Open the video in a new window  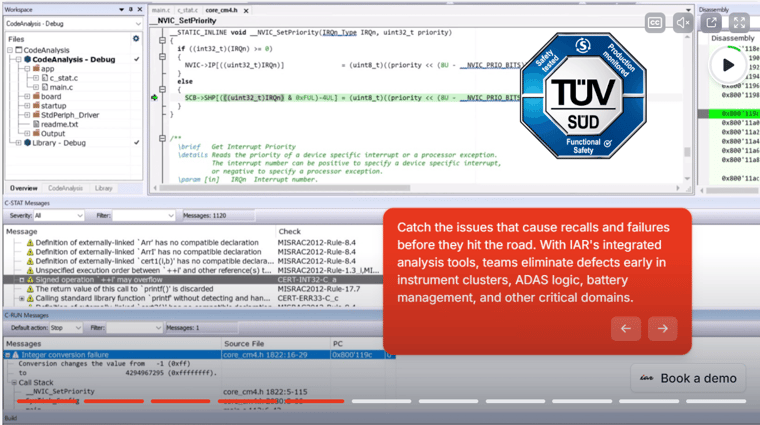pos(711,22)
